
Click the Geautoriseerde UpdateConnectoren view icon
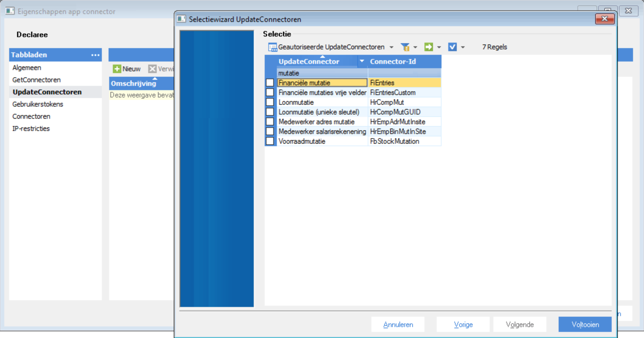tap(272, 47)
